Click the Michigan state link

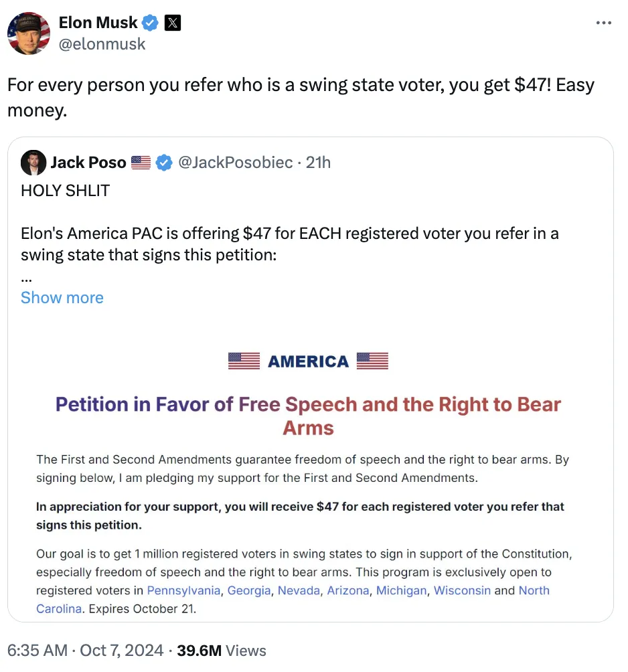pyautogui.click(x=401, y=590)
